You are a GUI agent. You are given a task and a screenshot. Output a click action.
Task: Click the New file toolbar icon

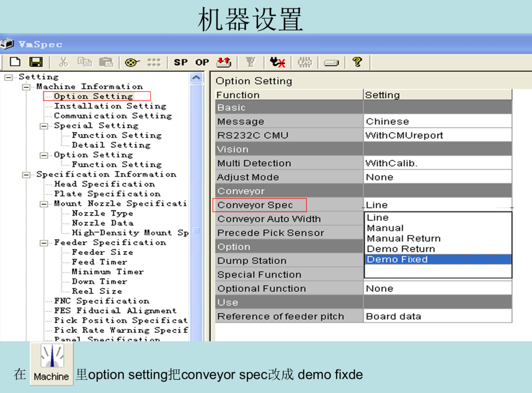coord(15,62)
